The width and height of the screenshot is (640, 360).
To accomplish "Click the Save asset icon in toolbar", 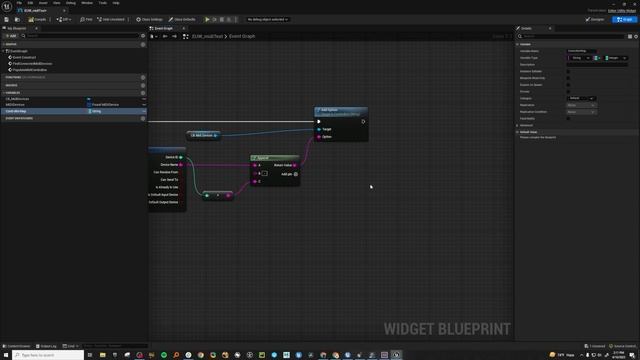I will point(6,19).
